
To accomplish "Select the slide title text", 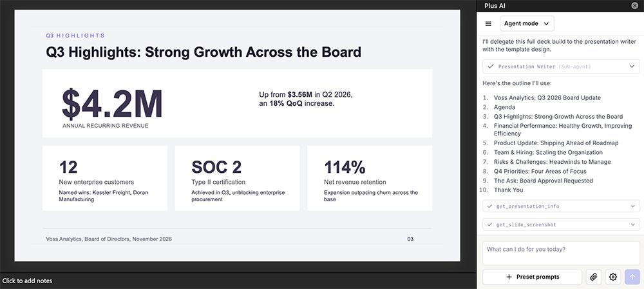I will (x=204, y=52).
